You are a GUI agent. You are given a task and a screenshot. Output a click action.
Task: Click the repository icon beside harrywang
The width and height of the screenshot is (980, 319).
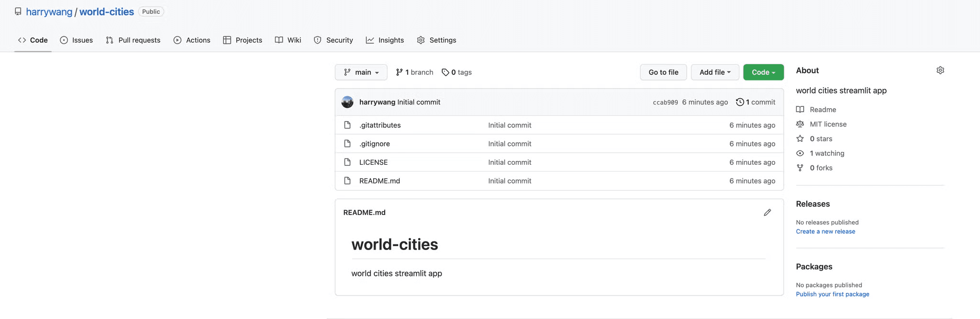(x=18, y=11)
